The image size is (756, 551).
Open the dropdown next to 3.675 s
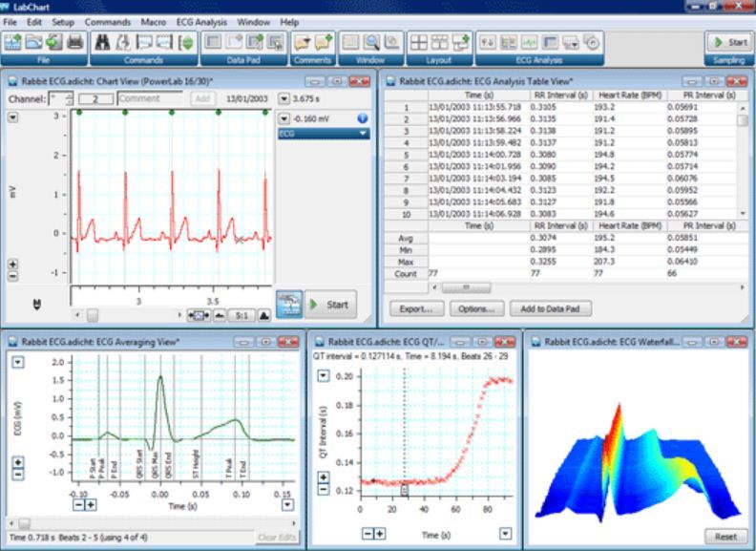point(284,99)
